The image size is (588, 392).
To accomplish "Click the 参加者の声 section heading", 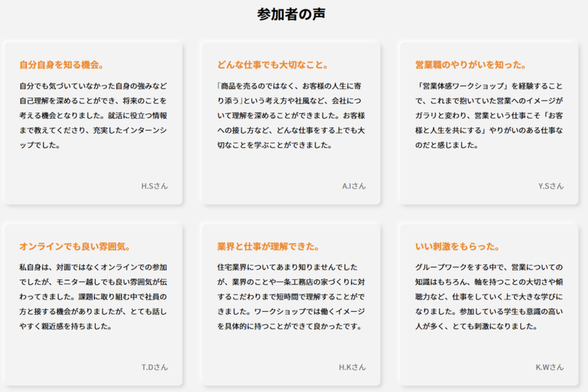I will (x=291, y=14).
